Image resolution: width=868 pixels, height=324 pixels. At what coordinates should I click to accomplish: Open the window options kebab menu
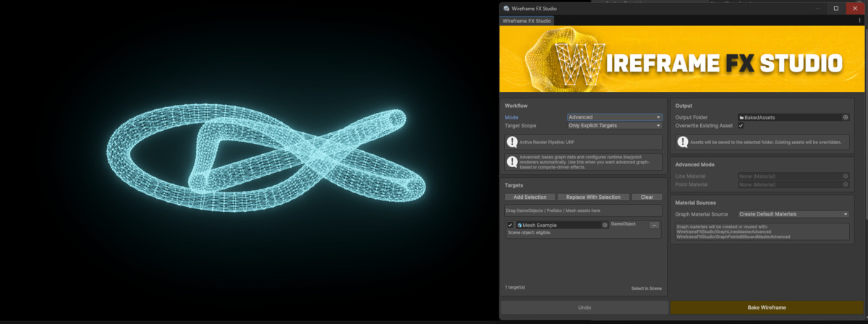(x=859, y=20)
